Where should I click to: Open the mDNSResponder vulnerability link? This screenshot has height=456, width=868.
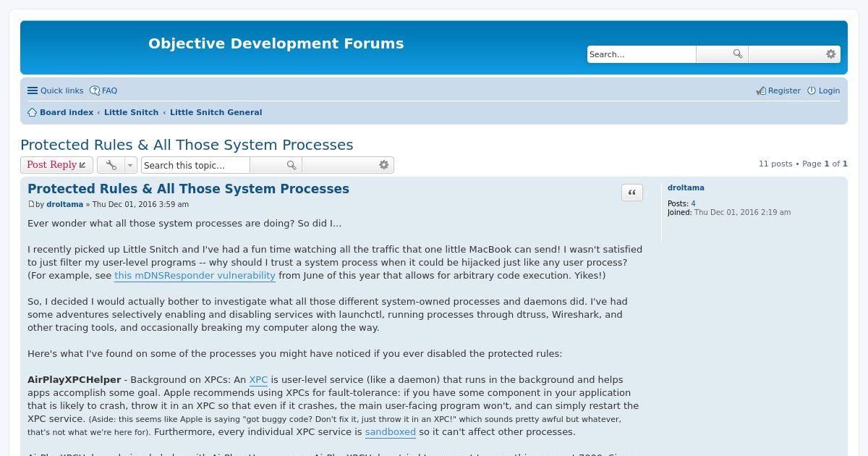pos(195,276)
